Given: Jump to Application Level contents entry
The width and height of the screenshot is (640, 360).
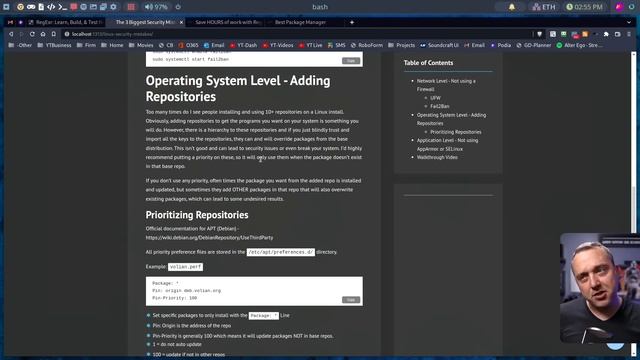Looking at the screenshot, I should pos(447,144).
